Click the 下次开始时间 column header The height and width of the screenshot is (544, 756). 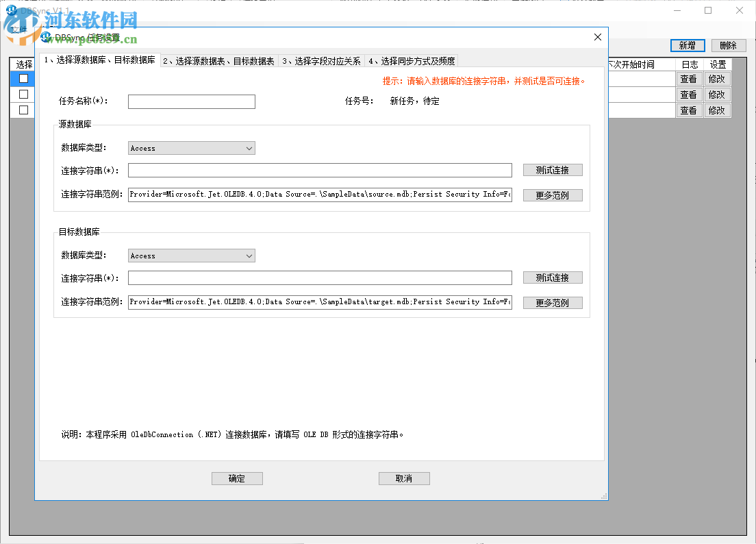[641, 64]
